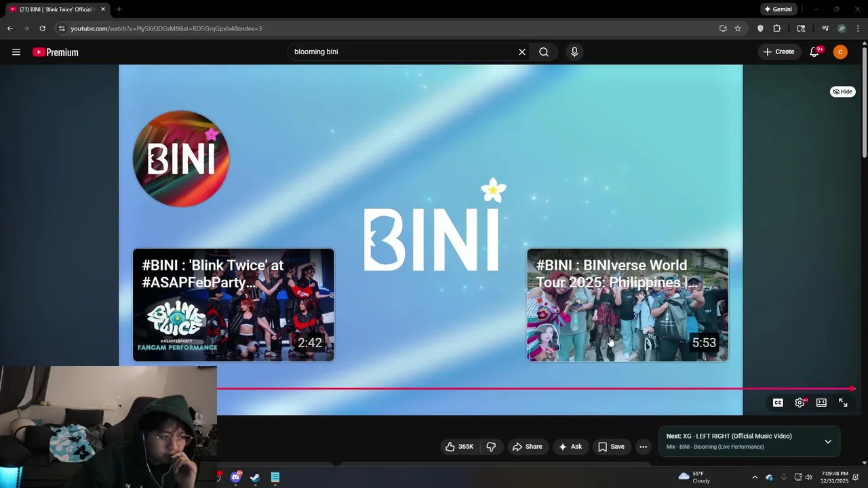Clear the search box with X
Screen dimensions: 868x488
(x=522, y=52)
